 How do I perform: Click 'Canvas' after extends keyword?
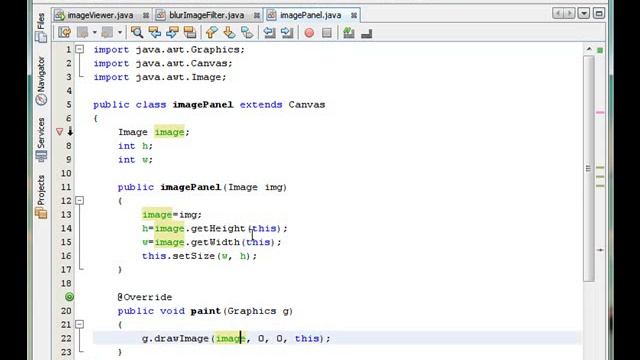[x=307, y=104]
